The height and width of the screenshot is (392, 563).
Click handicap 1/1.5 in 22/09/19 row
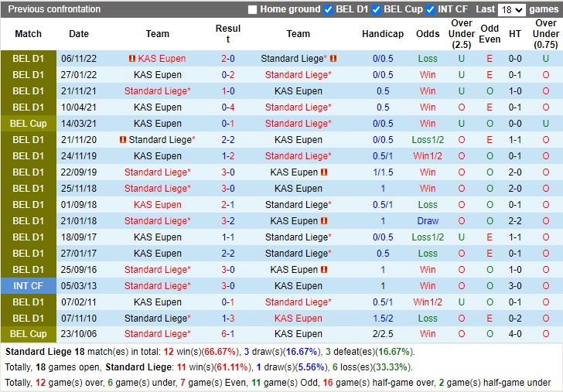[383, 172]
